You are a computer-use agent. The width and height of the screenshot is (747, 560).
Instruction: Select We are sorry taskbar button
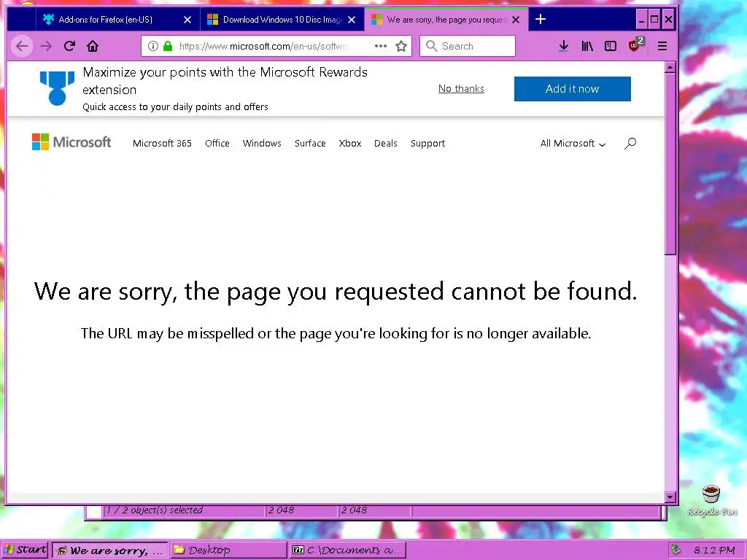coord(109,550)
